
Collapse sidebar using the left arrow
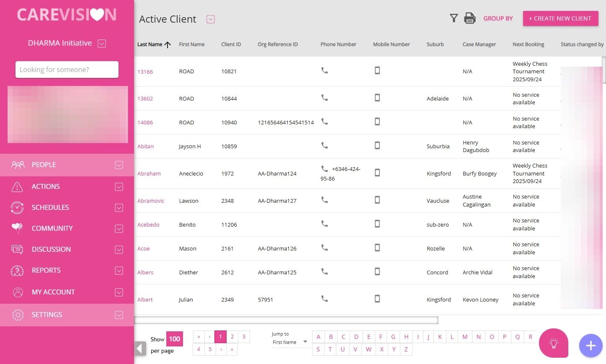140,348
